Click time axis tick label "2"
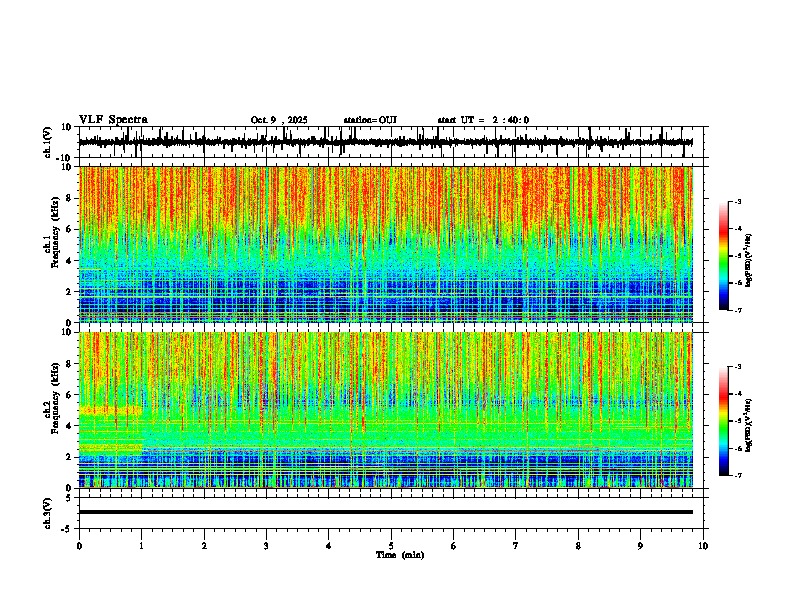 204,546
